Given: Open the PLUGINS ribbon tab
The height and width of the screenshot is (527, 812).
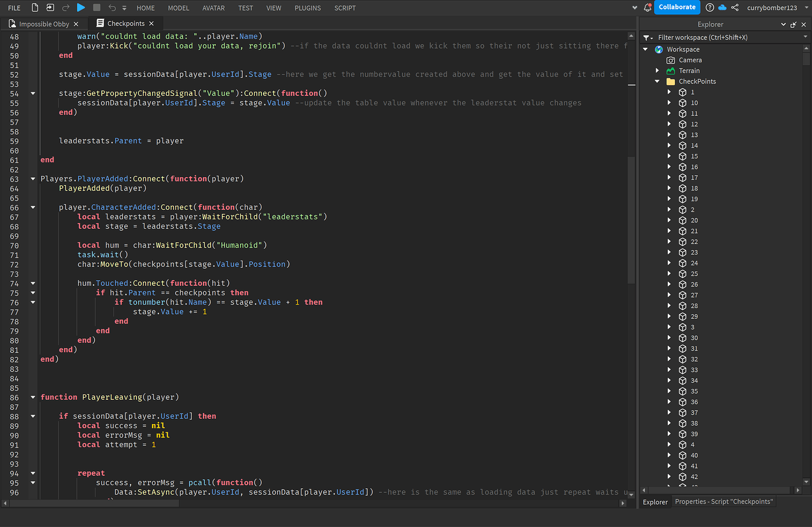Looking at the screenshot, I should [308, 8].
